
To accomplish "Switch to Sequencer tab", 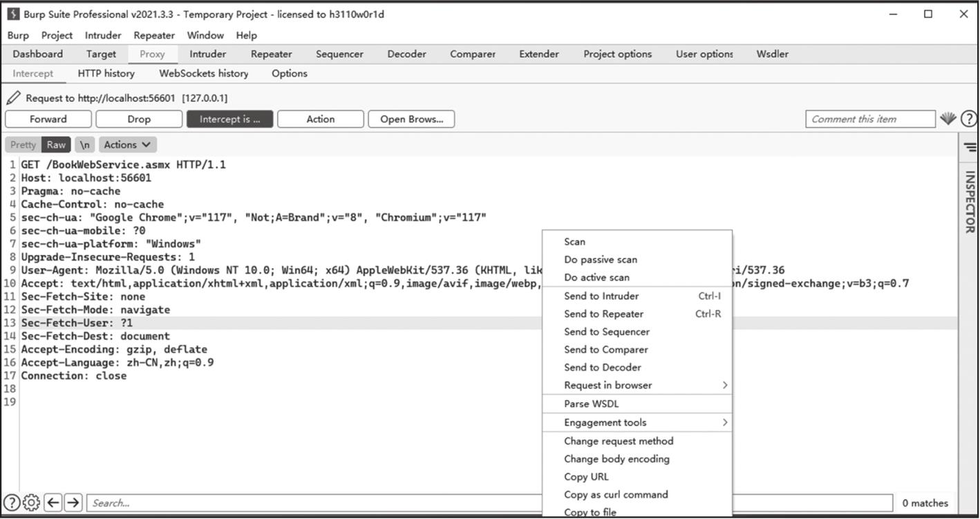I will click(x=339, y=54).
